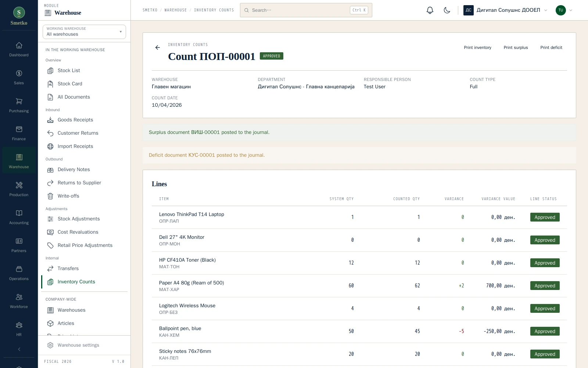Open Production module in sidebar
The height and width of the screenshot is (368, 588).
coord(19,189)
